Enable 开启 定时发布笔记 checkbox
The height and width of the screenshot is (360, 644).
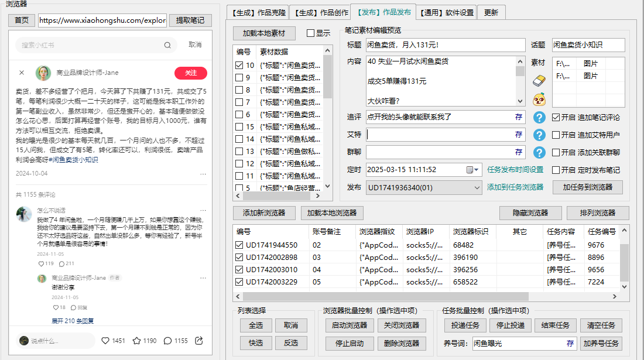(556, 170)
